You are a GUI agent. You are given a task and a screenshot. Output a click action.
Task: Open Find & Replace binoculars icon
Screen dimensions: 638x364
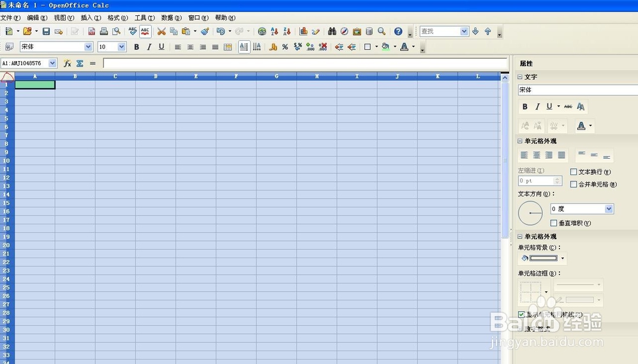click(x=332, y=31)
